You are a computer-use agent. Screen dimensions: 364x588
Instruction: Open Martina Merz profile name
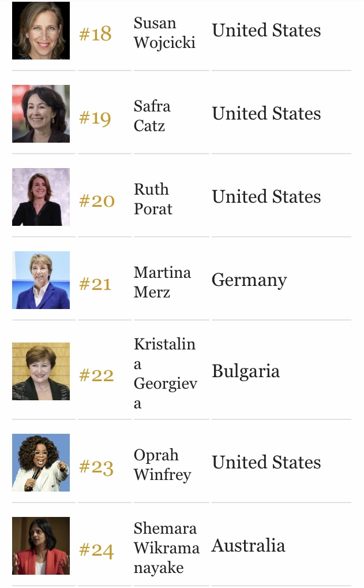(162, 282)
